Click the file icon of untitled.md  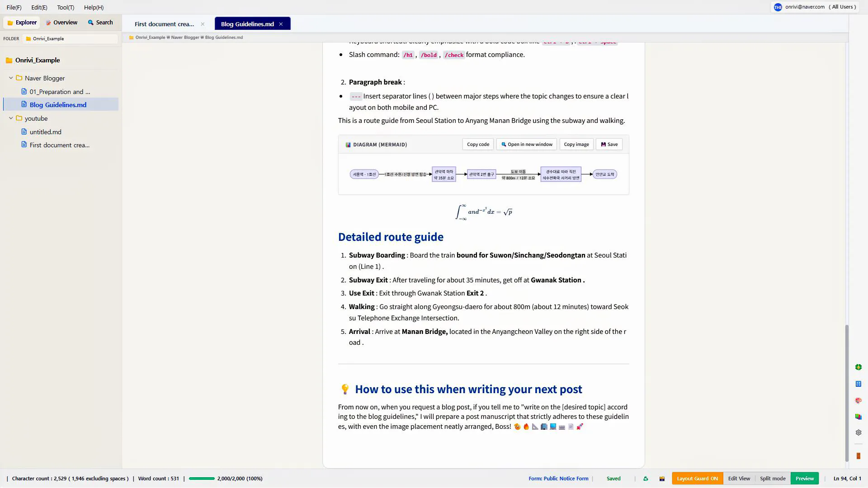[24, 132]
